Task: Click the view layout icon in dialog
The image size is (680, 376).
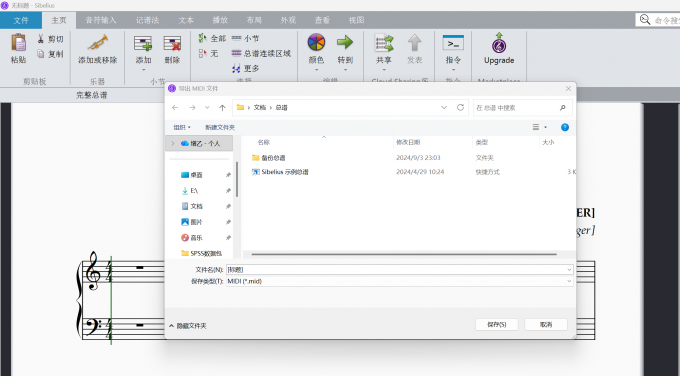Action: point(536,127)
